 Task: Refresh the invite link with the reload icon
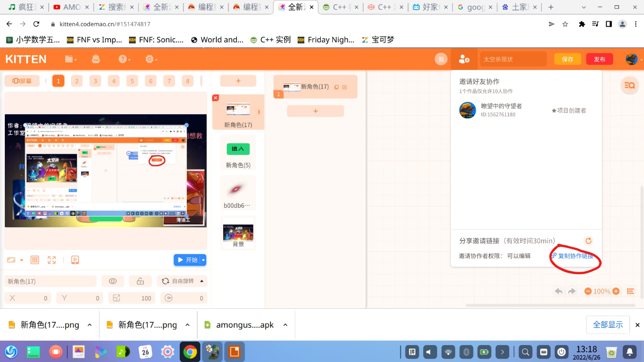[x=588, y=241]
